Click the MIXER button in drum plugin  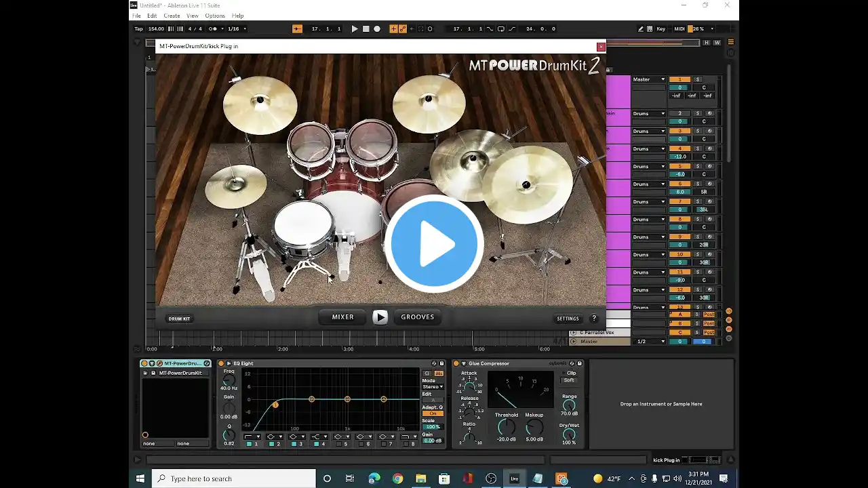(342, 317)
